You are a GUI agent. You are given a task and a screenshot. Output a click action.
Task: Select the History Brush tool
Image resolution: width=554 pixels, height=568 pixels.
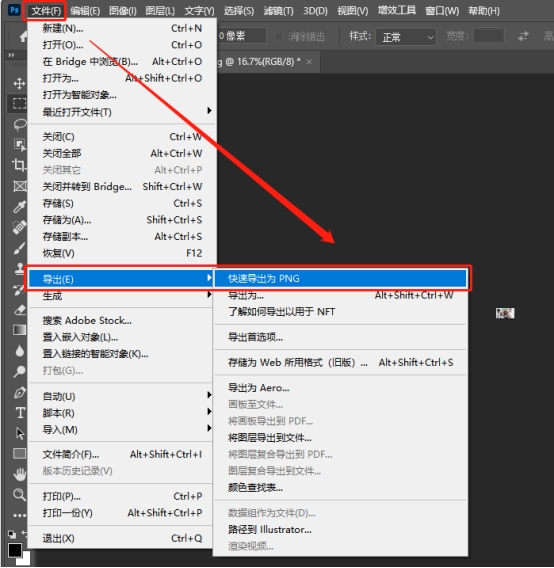[19, 289]
